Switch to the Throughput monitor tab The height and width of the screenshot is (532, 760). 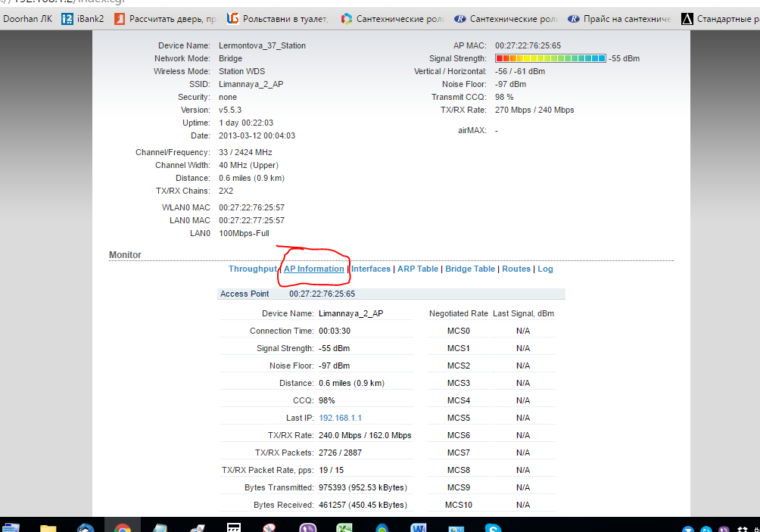253,269
